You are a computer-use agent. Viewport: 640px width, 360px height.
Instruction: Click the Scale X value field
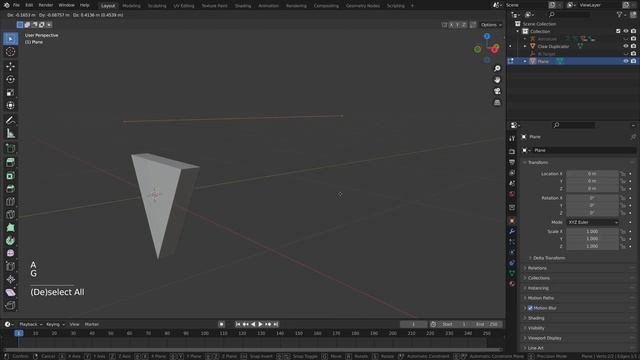[x=592, y=231]
